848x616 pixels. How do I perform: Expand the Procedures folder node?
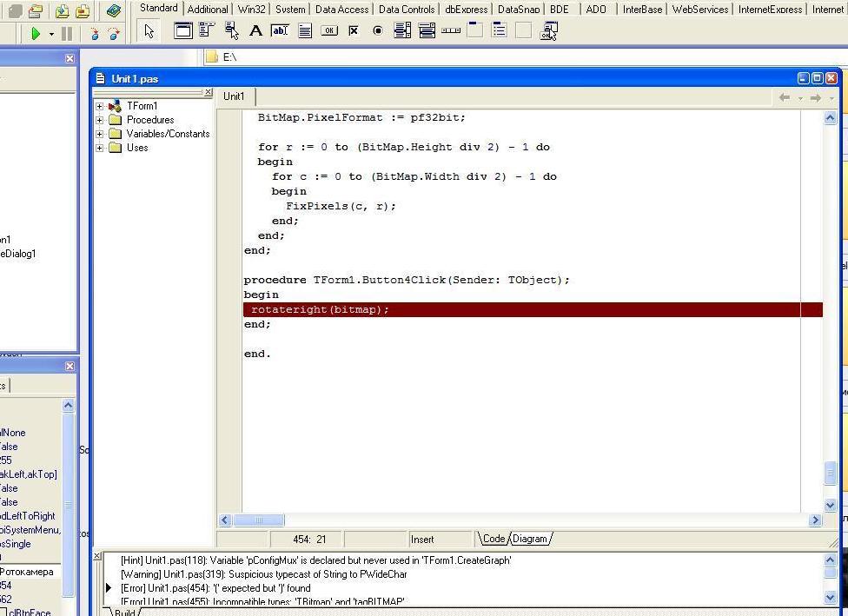tap(100, 120)
